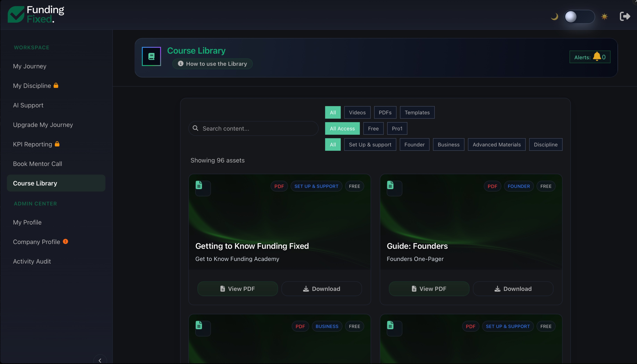The image size is (637, 364).
Task: Click the Course Library page heading
Action: (196, 51)
